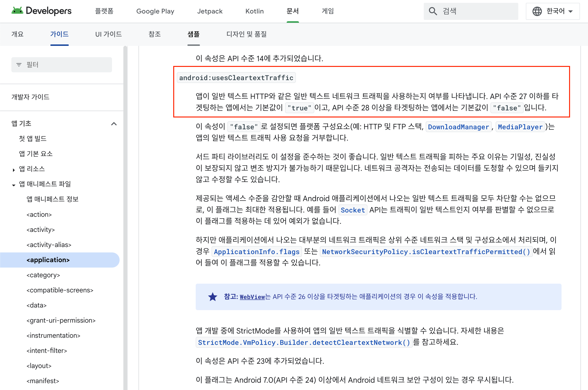Open the DownloadManager link
Screen dimensions: 588x390
click(458, 127)
